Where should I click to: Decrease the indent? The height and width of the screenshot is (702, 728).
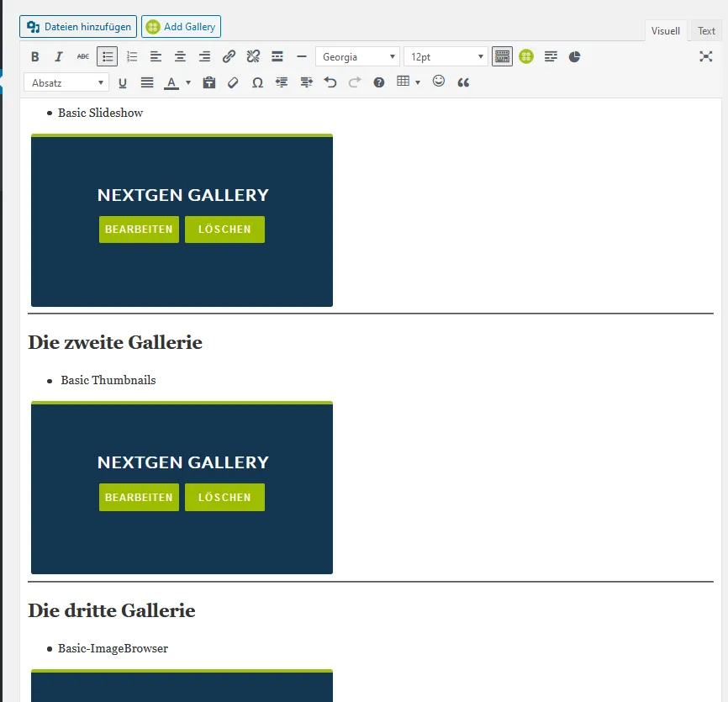point(282,82)
